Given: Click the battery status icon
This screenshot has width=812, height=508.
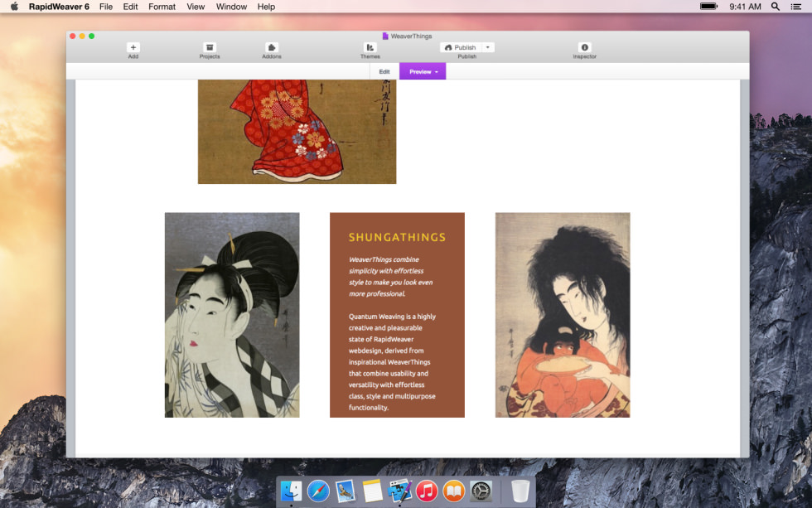Looking at the screenshot, I should [709, 6].
